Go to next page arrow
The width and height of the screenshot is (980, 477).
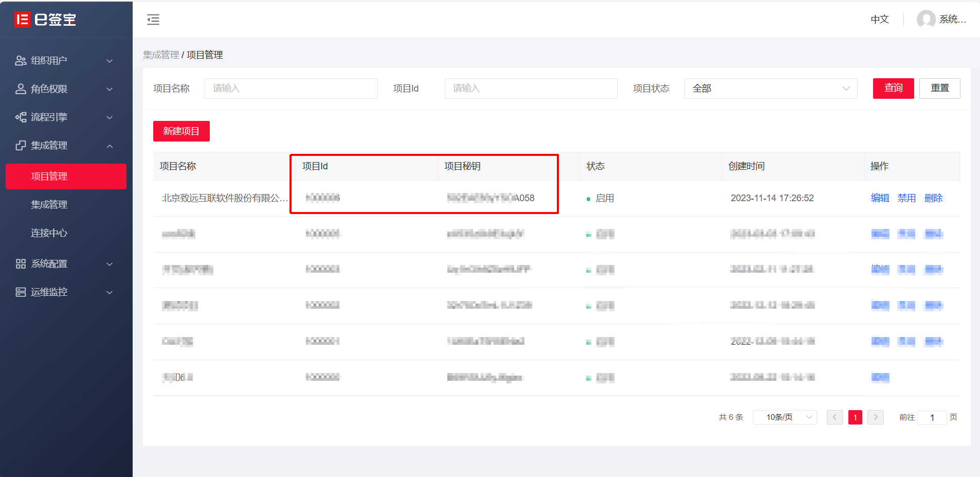pos(875,417)
